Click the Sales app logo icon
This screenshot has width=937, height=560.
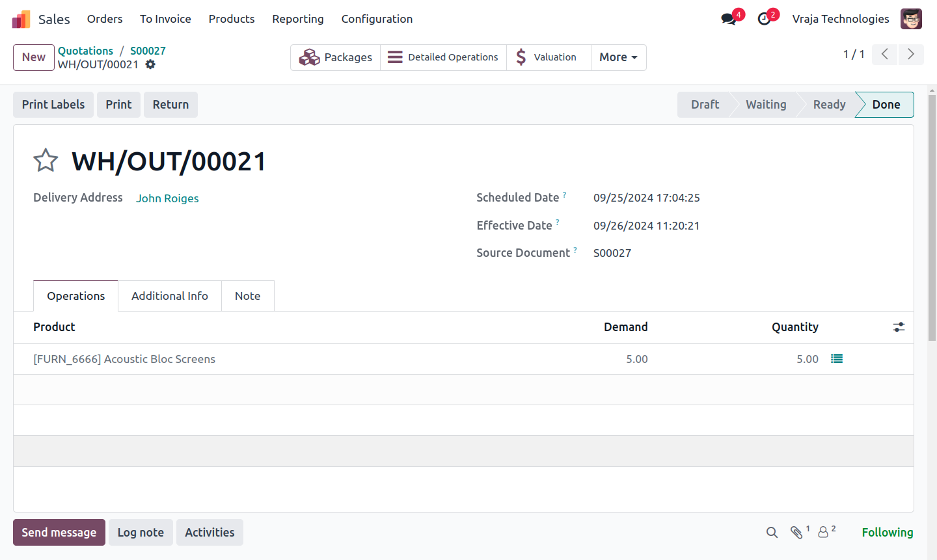[21, 19]
